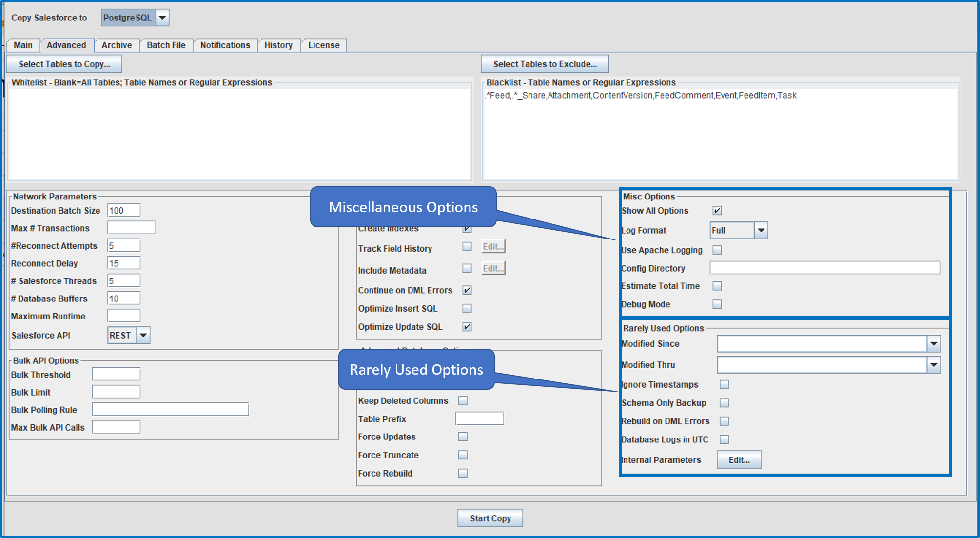
Task: Enable the Force Updates checkbox
Action: point(463,437)
